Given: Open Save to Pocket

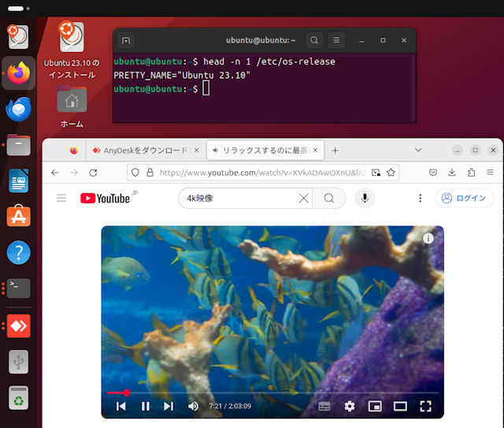Looking at the screenshot, I should click(x=433, y=173).
